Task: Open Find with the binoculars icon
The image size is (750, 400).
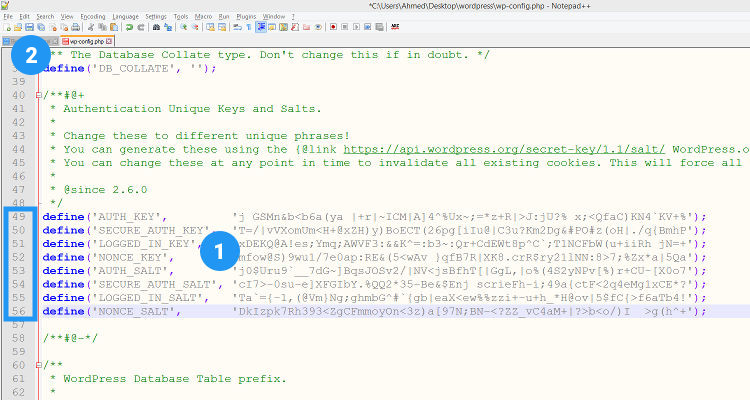Action: [x=156, y=27]
